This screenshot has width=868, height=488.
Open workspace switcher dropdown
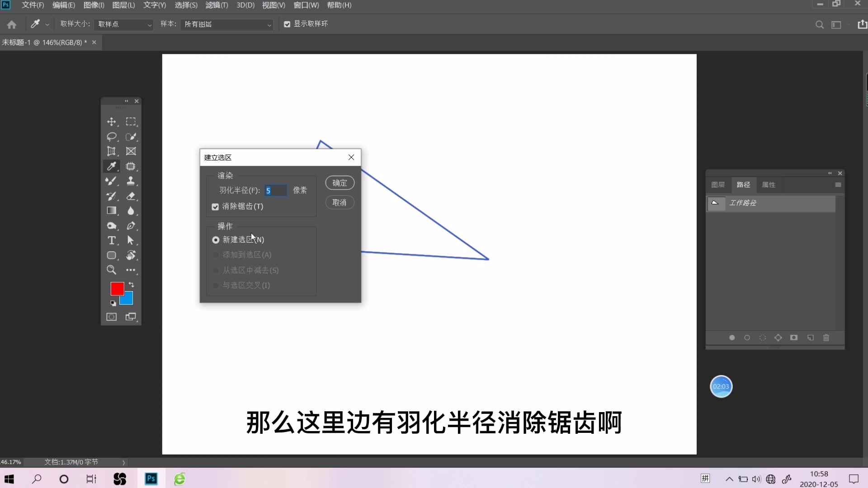point(836,24)
